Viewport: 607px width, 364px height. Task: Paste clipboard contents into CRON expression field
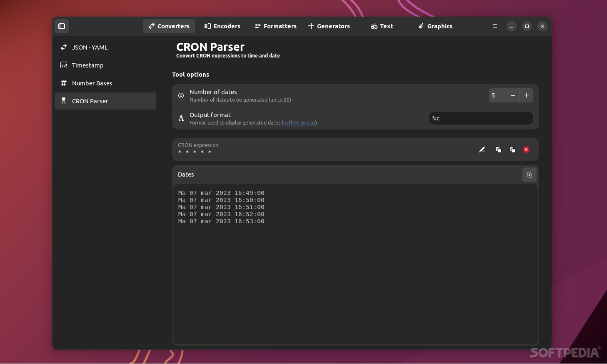tap(512, 150)
